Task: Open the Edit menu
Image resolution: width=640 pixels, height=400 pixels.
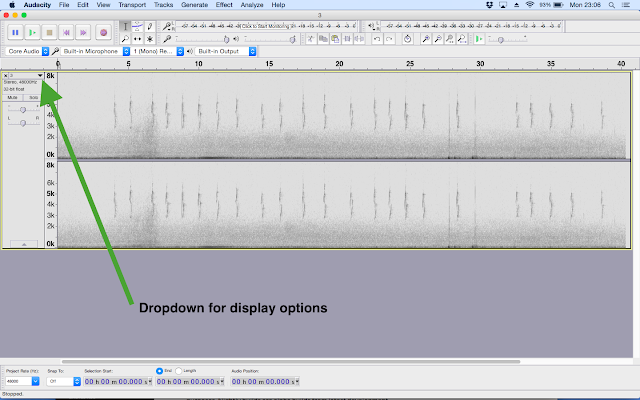Action: tap(83, 5)
